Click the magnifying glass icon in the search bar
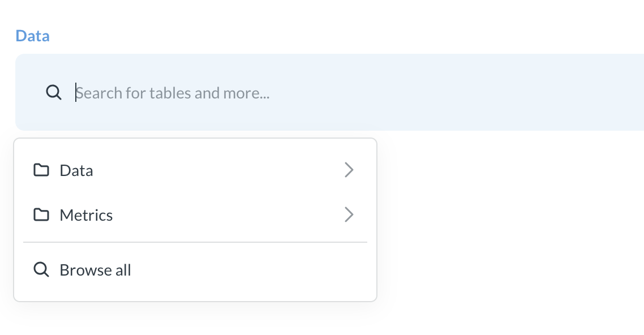The height and width of the screenshot is (335, 644). click(x=54, y=92)
